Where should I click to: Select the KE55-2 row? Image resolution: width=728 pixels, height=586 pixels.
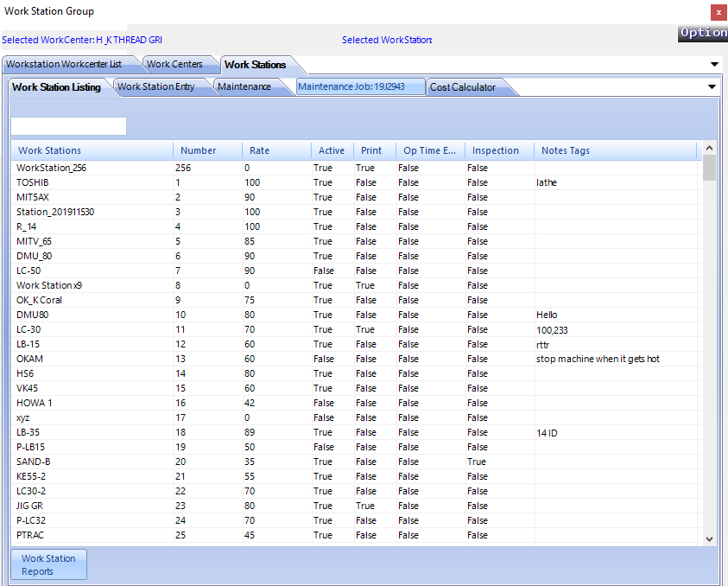click(x=356, y=476)
